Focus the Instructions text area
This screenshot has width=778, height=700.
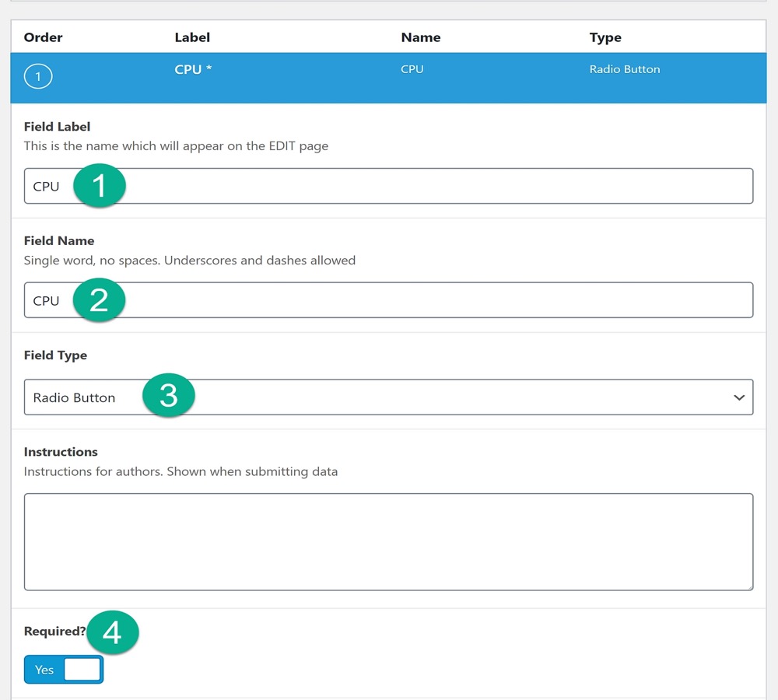(x=388, y=542)
